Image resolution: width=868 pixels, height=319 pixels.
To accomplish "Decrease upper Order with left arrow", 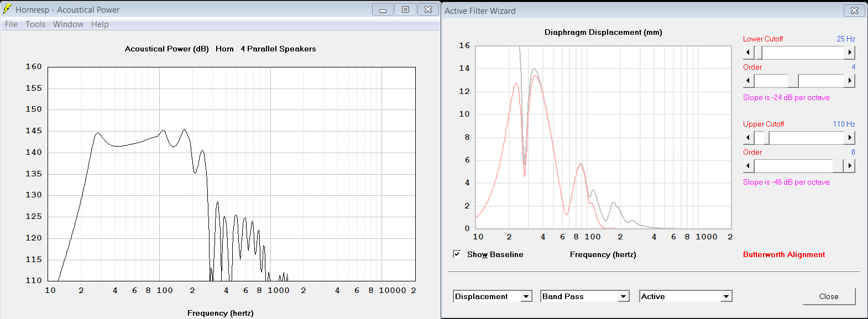I will point(749,166).
